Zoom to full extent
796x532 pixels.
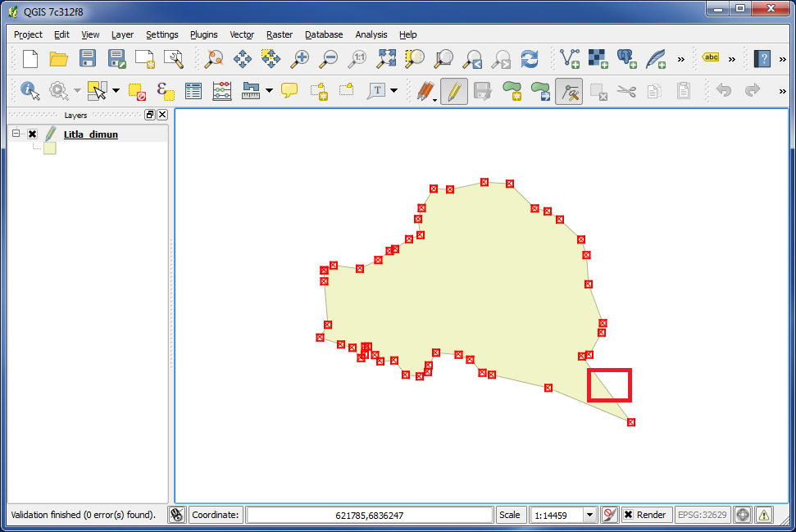(386, 59)
